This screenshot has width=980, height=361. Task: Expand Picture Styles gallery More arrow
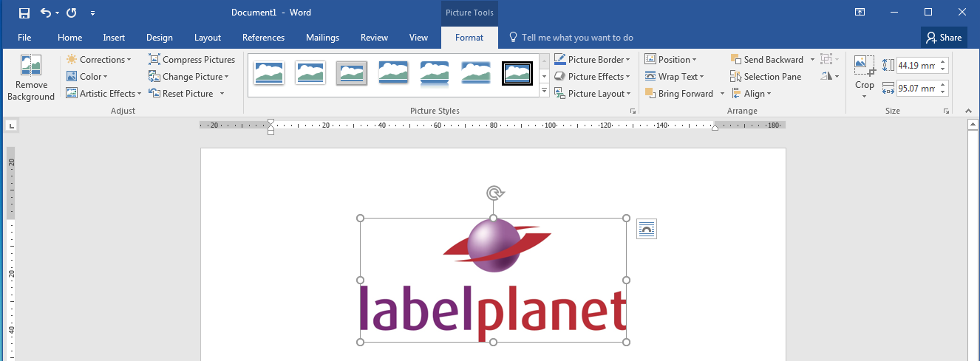tap(545, 91)
